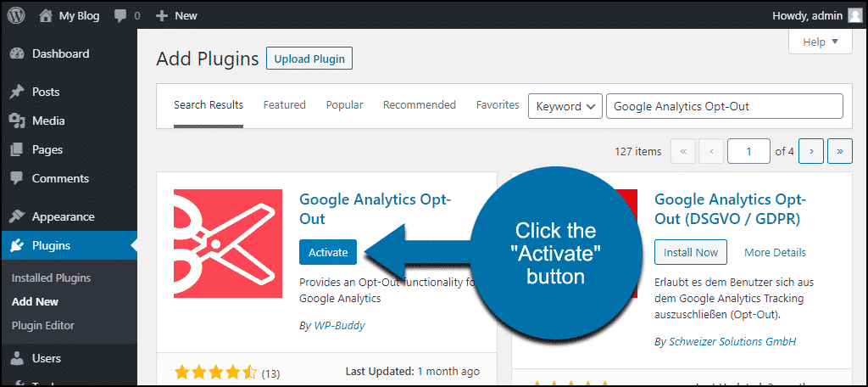
Task: Click the admin avatar icon
Action: tap(854, 16)
